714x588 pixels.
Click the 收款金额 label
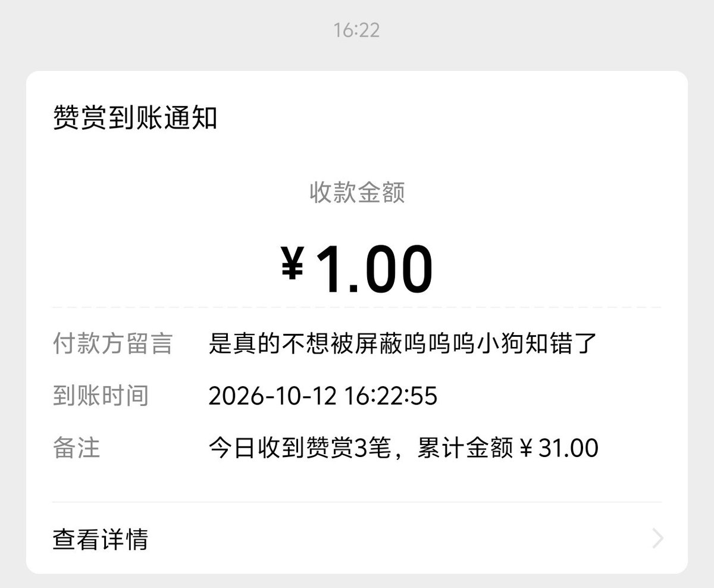(357, 193)
